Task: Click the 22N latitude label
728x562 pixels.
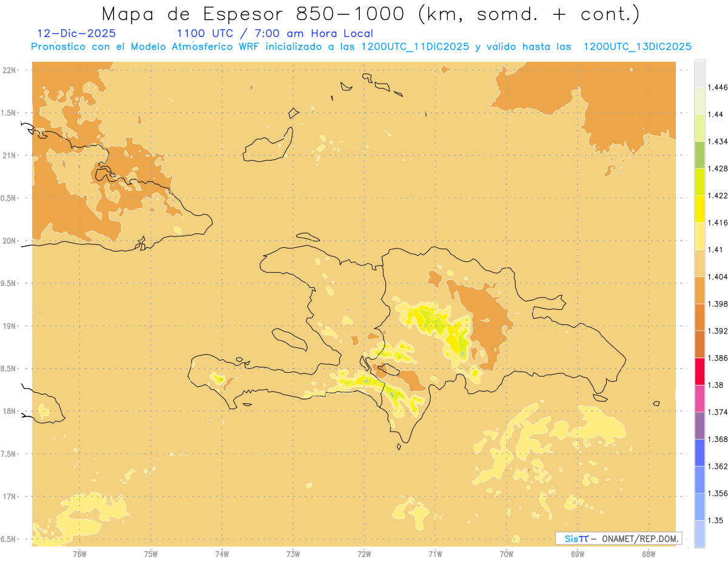Action: coord(10,70)
